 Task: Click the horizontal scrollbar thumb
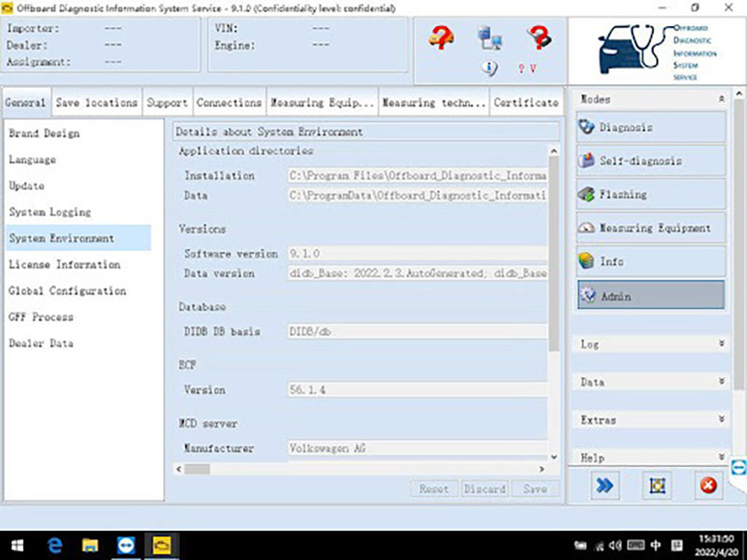point(197,469)
